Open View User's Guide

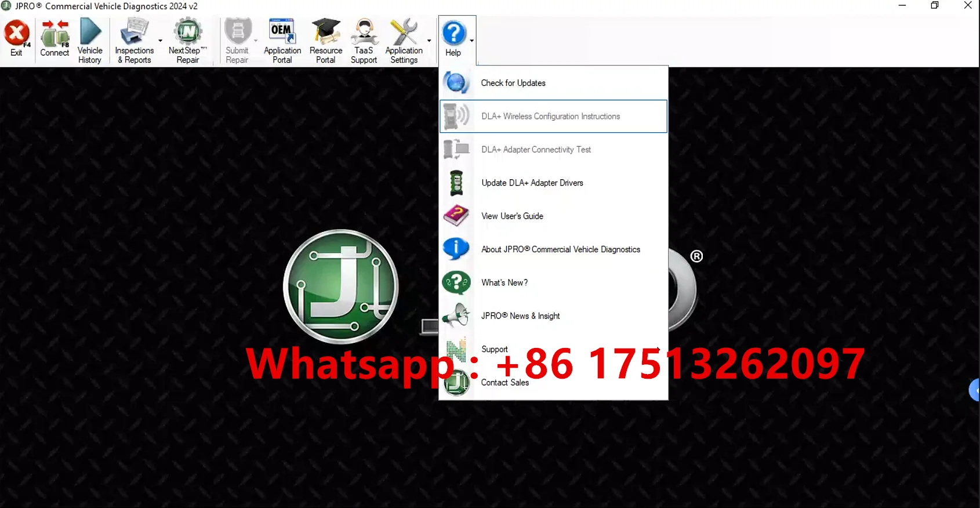click(x=554, y=216)
